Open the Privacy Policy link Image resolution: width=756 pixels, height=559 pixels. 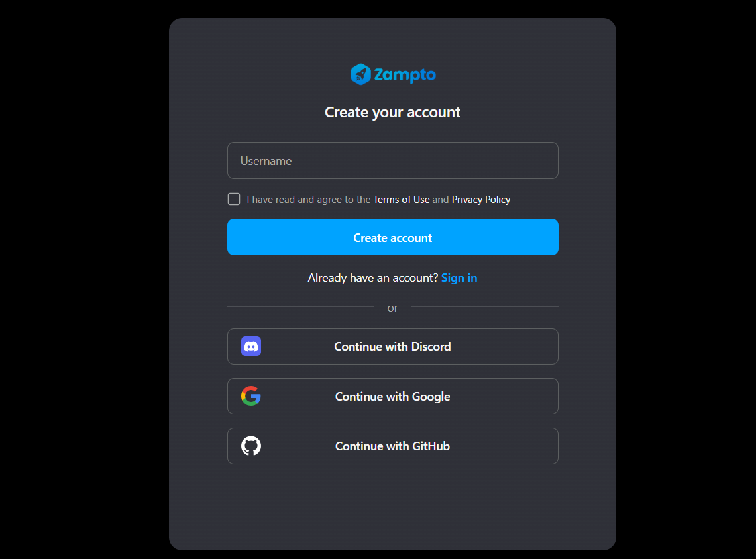[481, 200]
